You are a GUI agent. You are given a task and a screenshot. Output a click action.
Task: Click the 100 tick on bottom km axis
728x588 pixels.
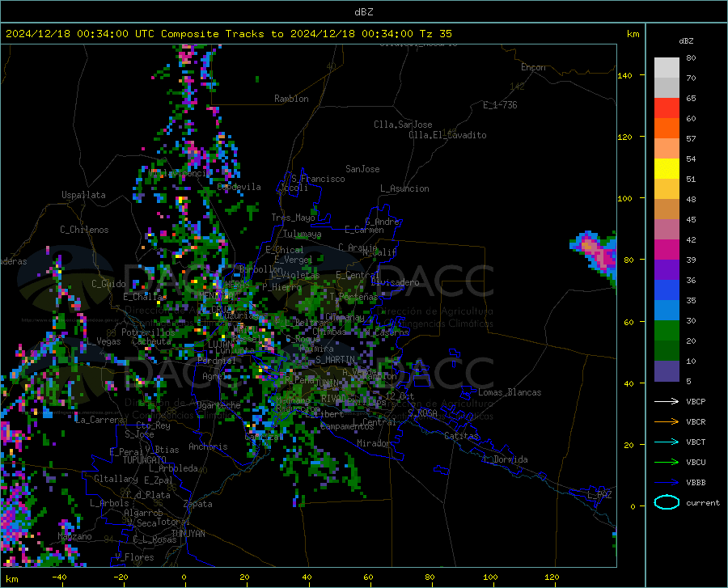click(490, 577)
